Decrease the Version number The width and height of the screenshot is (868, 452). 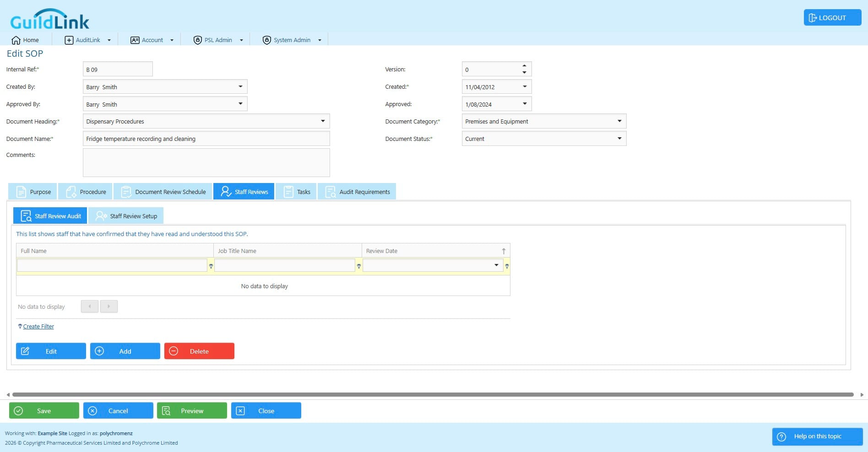524,72
